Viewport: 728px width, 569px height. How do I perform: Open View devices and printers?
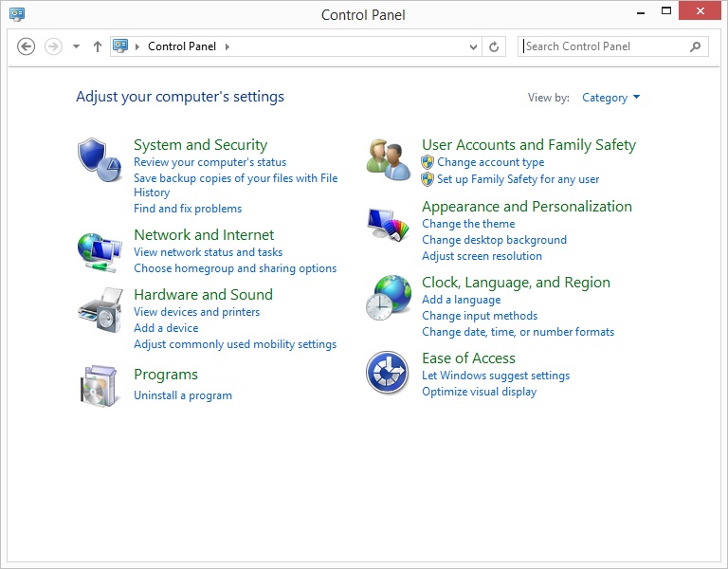(x=196, y=312)
